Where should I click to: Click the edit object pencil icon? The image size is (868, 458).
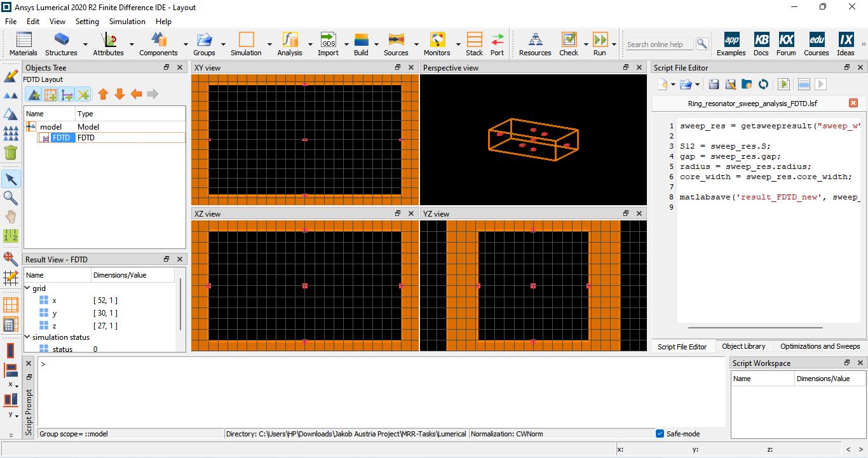click(11, 76)
